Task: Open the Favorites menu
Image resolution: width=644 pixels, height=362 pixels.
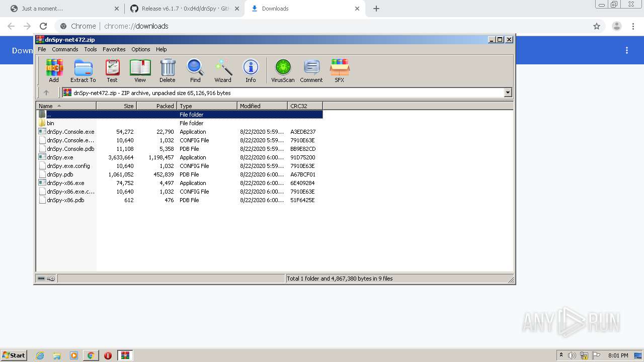Action: (114, 49)
